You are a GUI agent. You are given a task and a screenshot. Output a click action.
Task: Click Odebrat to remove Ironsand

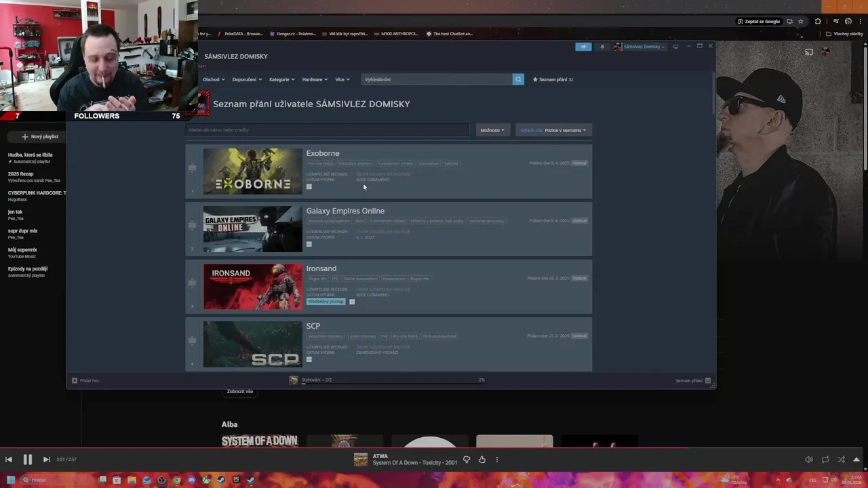click(x=579, y=279)
